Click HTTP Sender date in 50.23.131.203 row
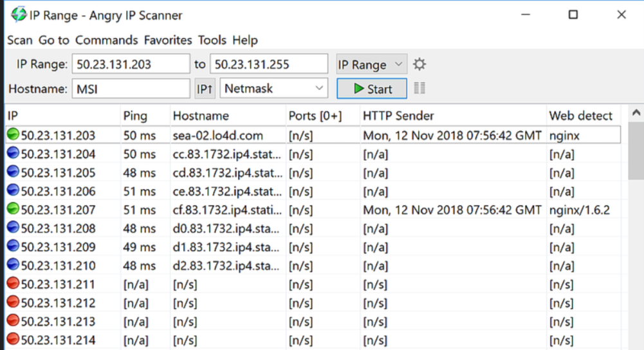Image resolution: width=644 pixels, height=350 pixels. (452, 136)
